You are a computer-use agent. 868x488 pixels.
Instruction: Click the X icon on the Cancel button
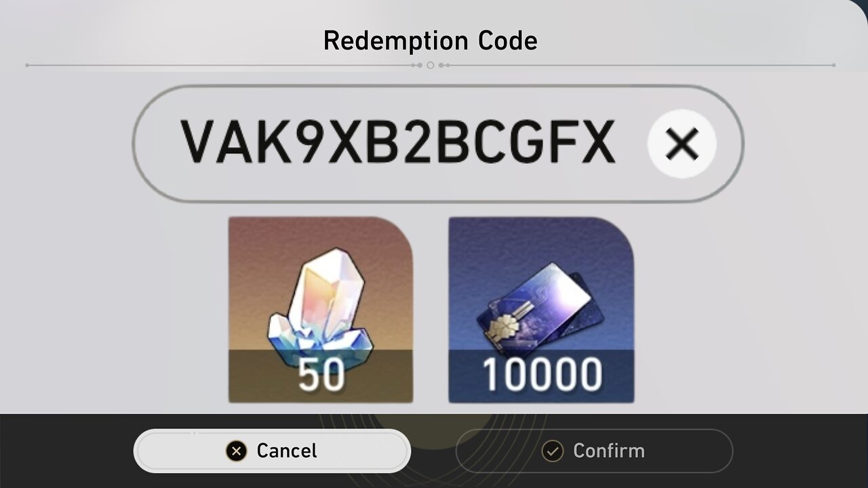pyautogui.click(x=236, y=451)
